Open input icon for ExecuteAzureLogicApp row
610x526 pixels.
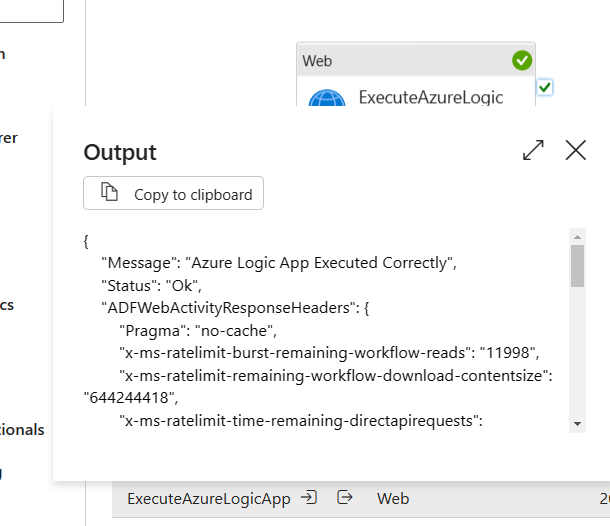tap(309, 498)
